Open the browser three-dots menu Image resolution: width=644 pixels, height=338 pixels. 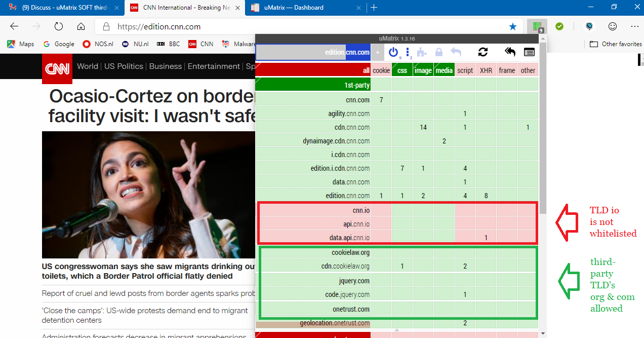click(635, 26)
